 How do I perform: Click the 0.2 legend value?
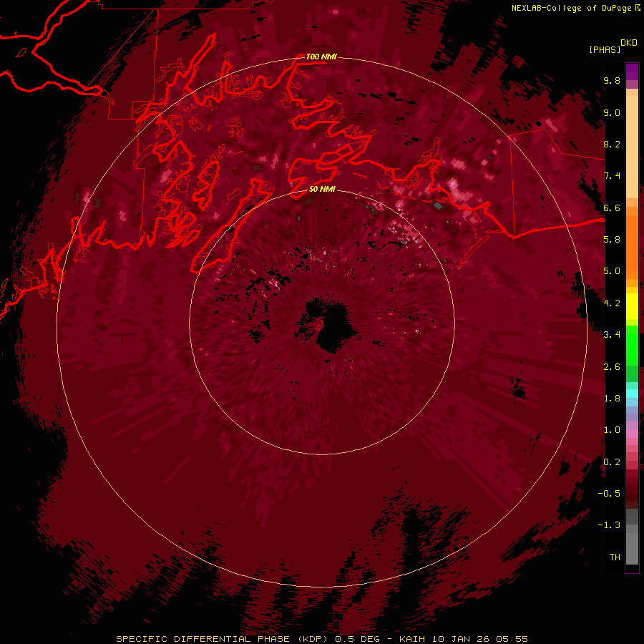(x=612, y=462)
